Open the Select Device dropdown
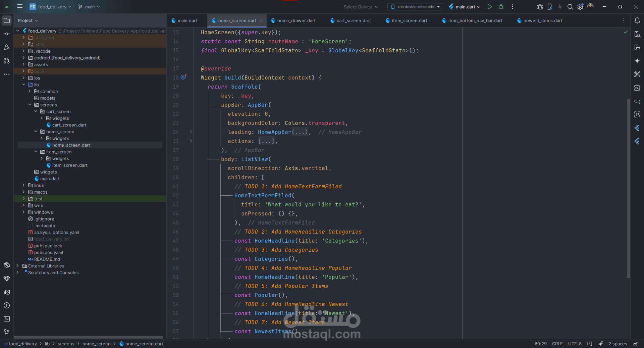644x348 pixels. tap(361, 7)
